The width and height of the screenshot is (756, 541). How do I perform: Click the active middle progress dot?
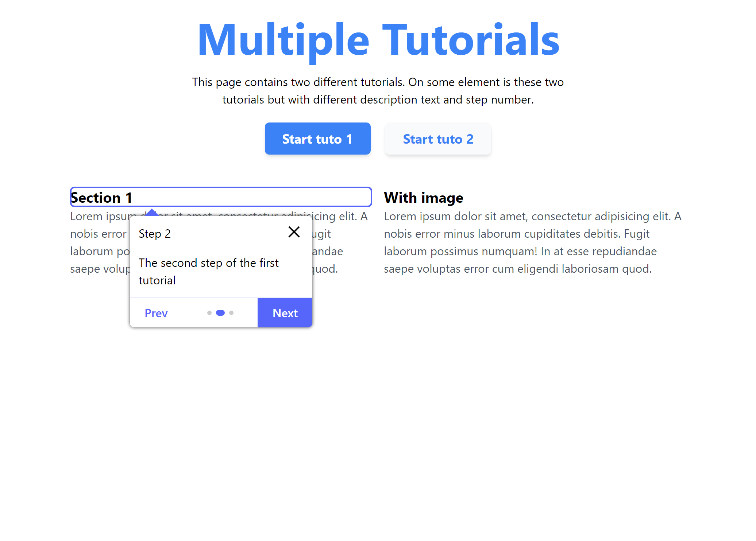click(x=220, y=312)
